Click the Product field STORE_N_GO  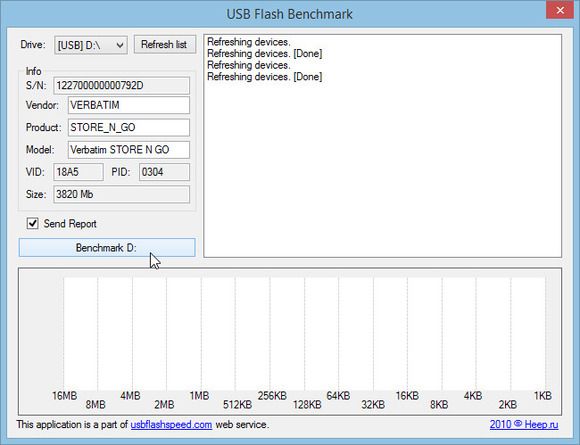[x=129, y=127]
